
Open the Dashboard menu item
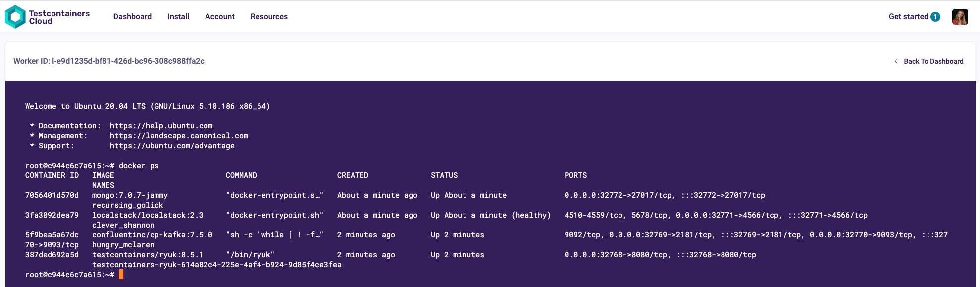[132, 17]
